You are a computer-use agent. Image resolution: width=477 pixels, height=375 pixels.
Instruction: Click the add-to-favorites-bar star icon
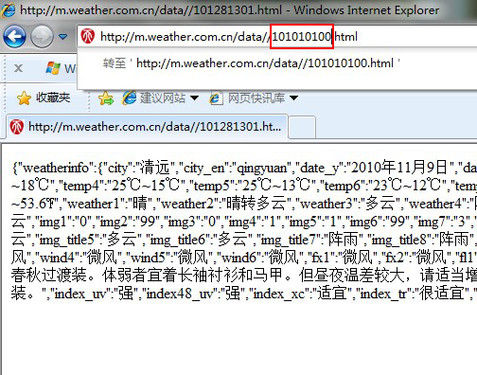(106, 98)
